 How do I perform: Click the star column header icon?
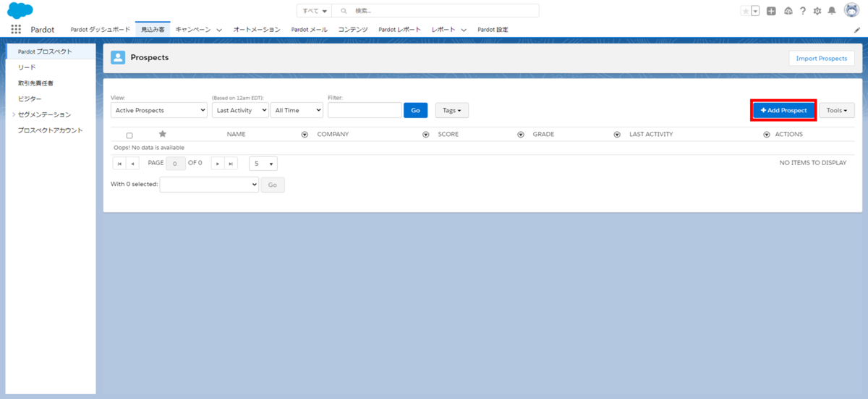(163, 134)
